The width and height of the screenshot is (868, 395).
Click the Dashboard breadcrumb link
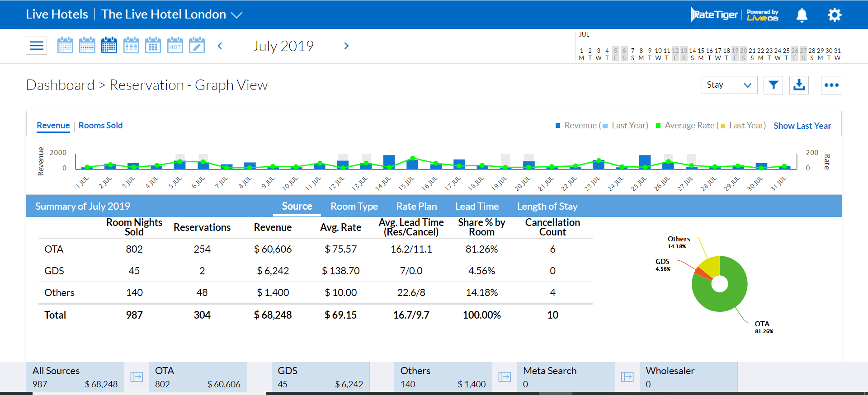(60, 85)
